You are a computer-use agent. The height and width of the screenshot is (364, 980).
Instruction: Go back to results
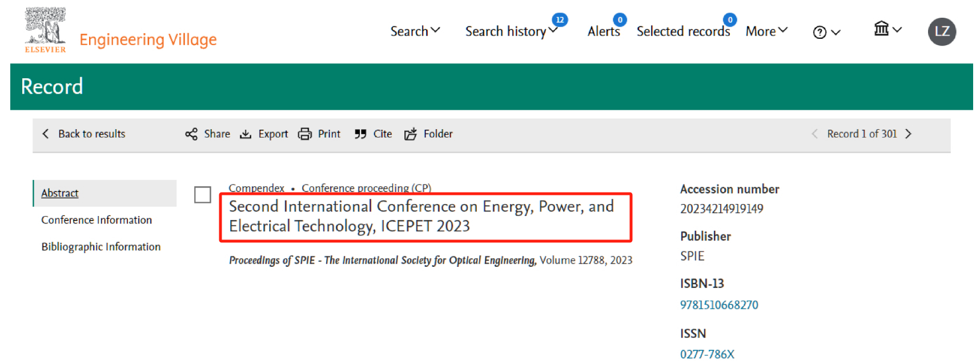84,134
